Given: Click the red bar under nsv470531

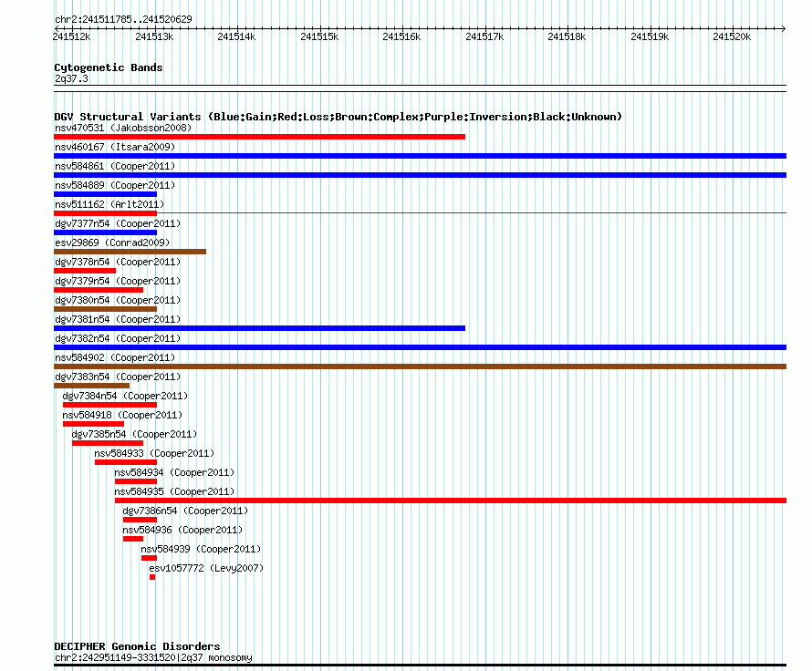Looking at the screenshot, I should tap(259, 137).
